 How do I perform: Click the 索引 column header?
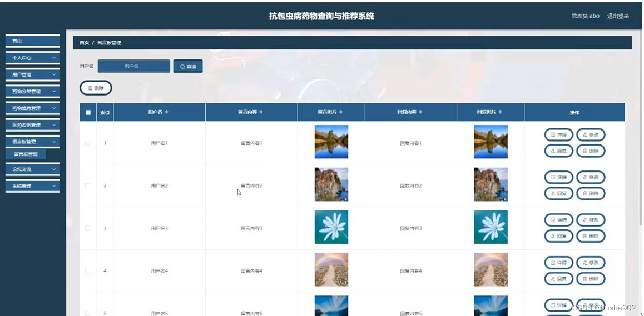point(105,112)
